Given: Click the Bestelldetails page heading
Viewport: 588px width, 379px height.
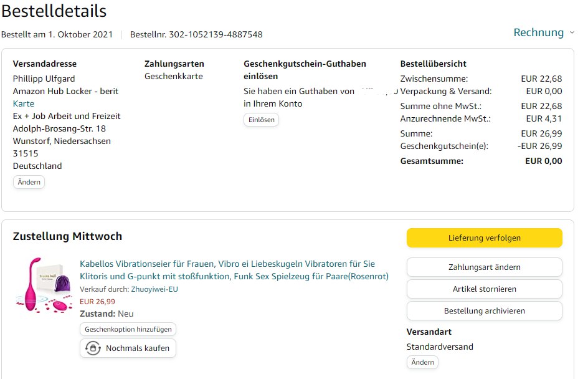Looking at the screenshot, I should [54, 11].
